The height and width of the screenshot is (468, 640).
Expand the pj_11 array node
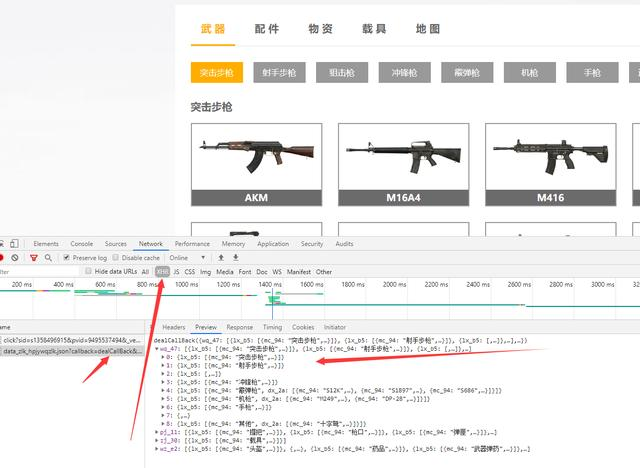[x=157, y=432]
